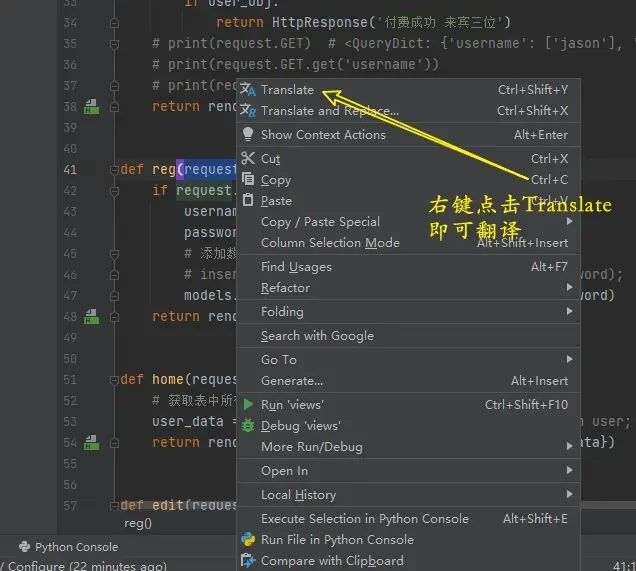The width and height of the screenshot is (636, 571).
Task: Click the green Run 'views' play icon
Action: click(248, 405)
